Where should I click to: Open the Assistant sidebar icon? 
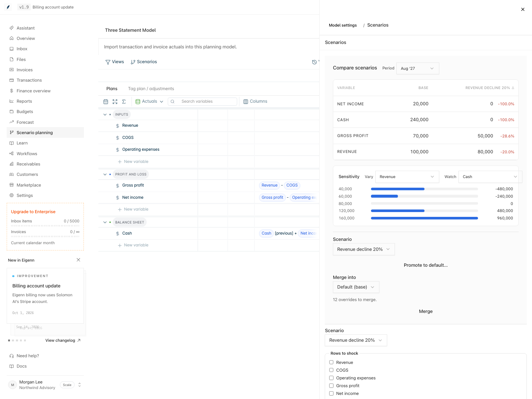click(x=12, y=28)
